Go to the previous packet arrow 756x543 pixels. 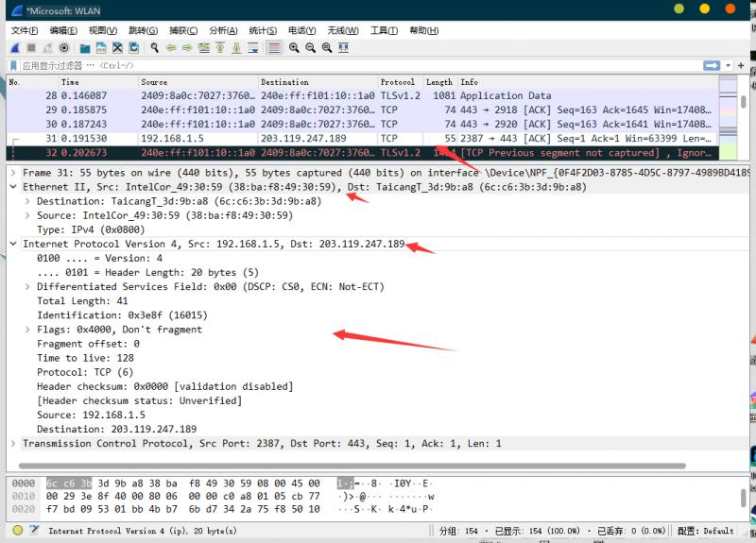coord(171,47)
